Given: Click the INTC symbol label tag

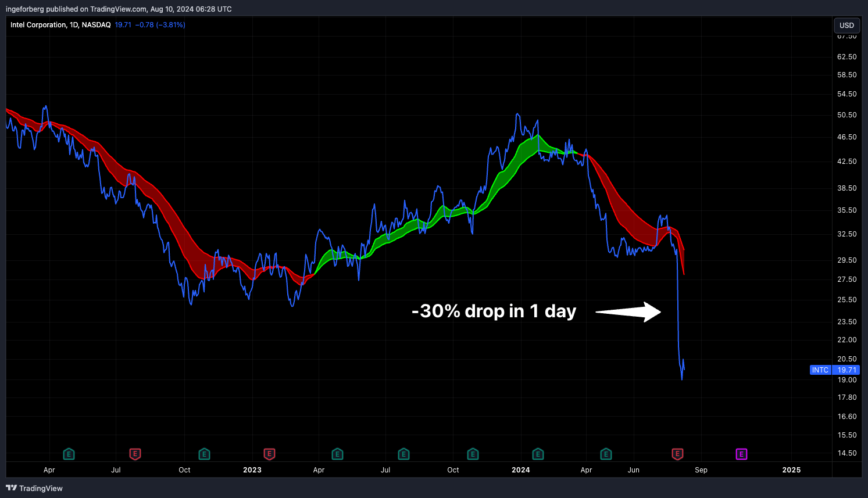Looking at the screenshot, I should point(820,370).
